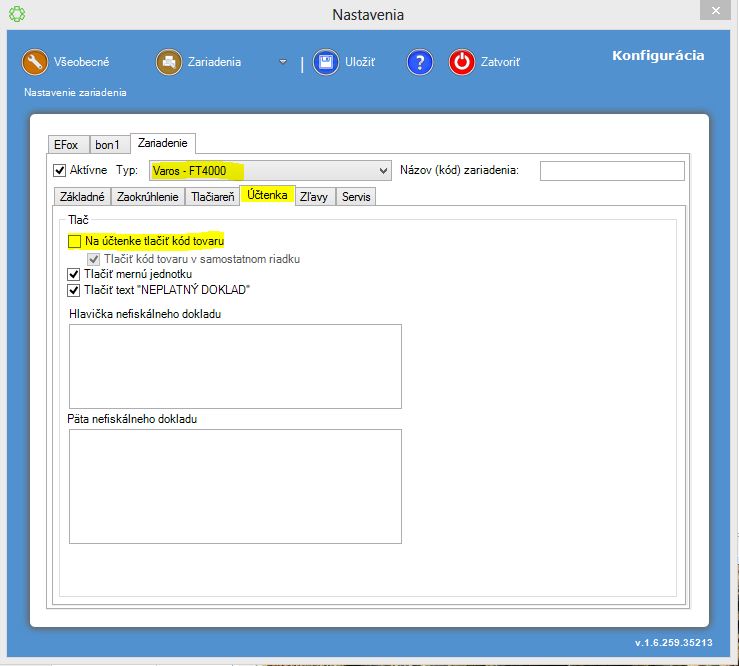Screen dimensions: 739x666
Task: Click the green app icon in title bar
Action: click(x=16, y=14)
